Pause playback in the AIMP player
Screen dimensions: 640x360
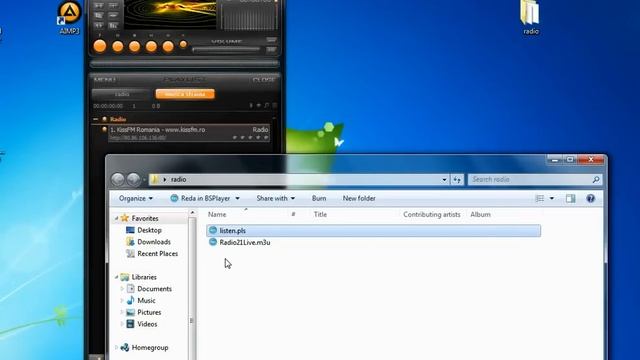118,47
